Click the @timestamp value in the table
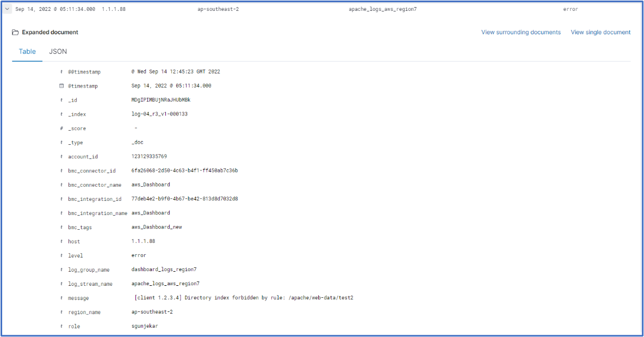 click(171, 85)
